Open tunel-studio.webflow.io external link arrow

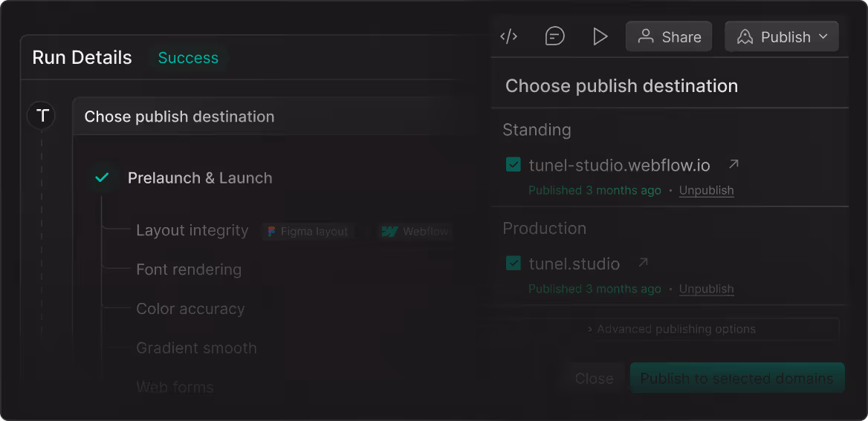tap(733, 164)
